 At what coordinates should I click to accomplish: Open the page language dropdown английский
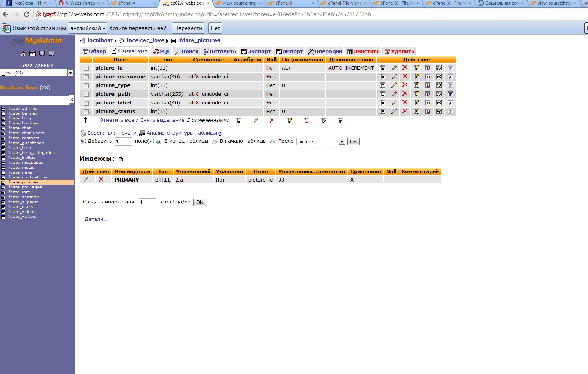click(x=88, y=28)
